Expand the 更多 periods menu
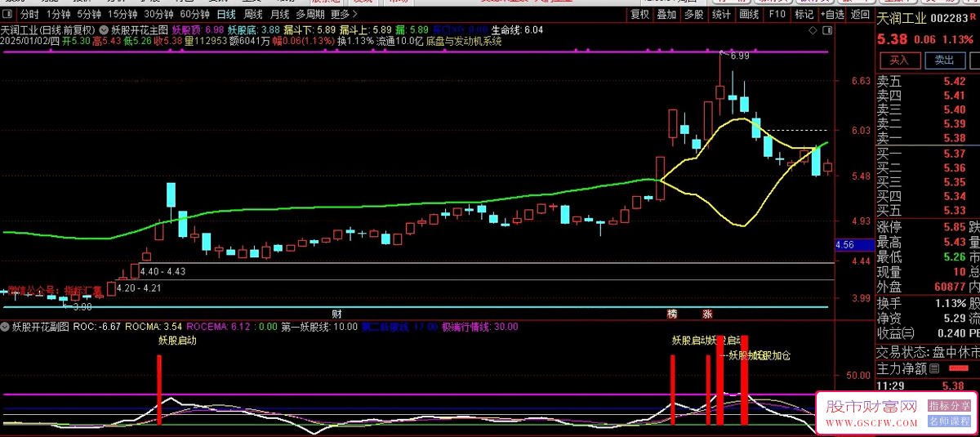The height and width of the screenshot is (437, 980). tap(343, 14)
